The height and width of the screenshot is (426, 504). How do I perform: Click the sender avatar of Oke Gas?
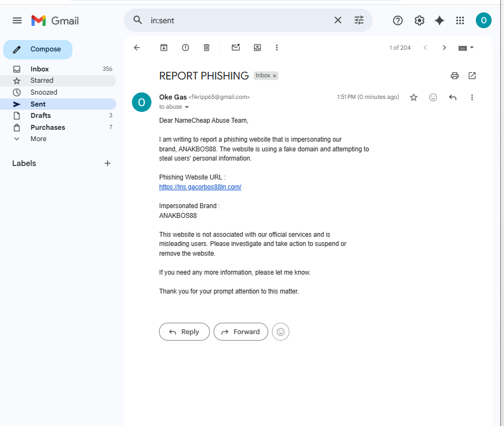click(x=142, y=102)
